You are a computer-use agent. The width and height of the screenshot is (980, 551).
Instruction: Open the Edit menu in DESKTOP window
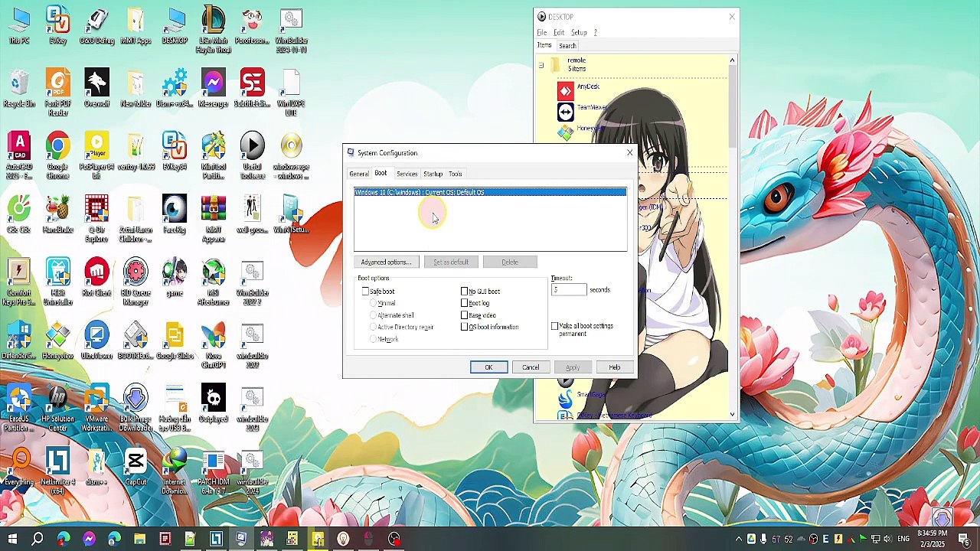coord(559,33)
